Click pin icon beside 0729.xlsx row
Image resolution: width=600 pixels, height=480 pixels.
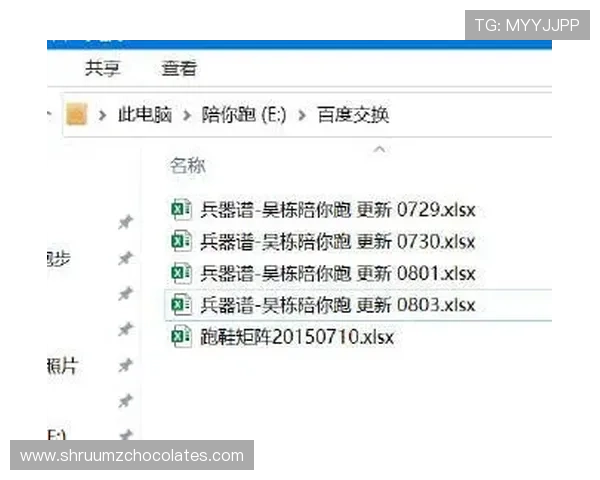(126, 222)
